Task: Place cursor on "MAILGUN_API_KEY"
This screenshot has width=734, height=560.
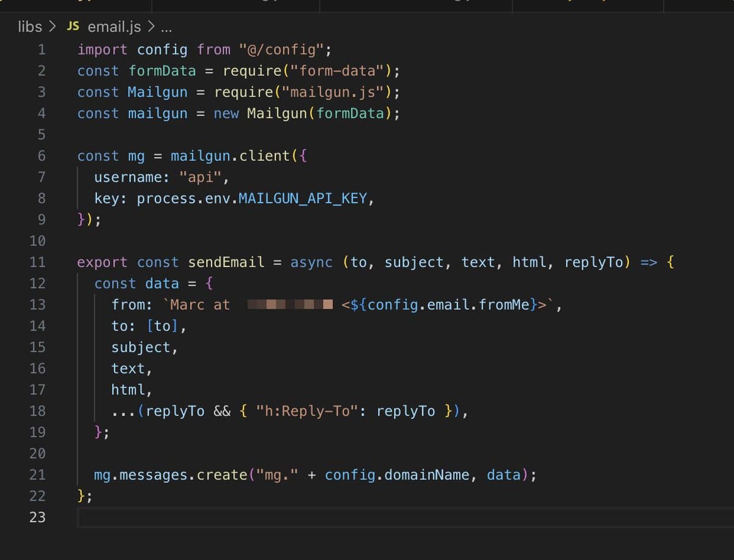Action: [303, 199]
